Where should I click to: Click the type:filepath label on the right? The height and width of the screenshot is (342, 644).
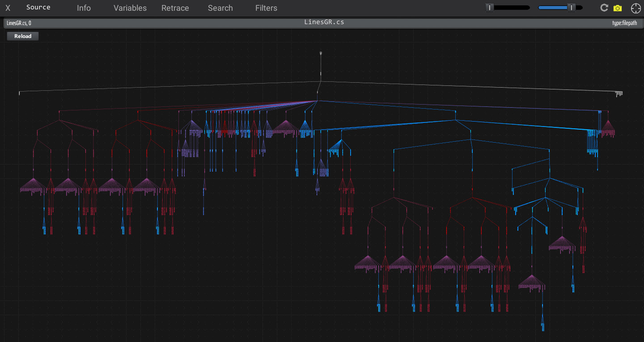point(626,23)
